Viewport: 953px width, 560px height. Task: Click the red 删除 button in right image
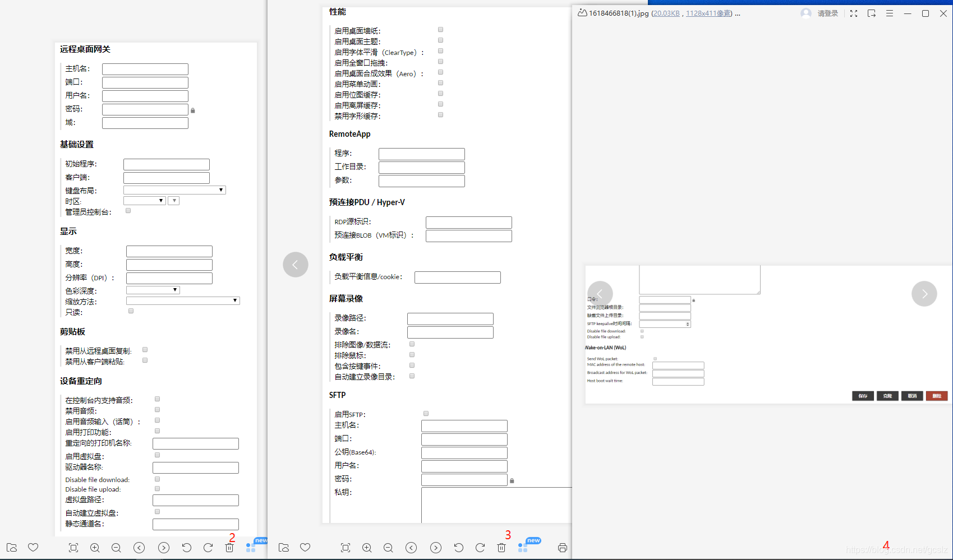937,396
